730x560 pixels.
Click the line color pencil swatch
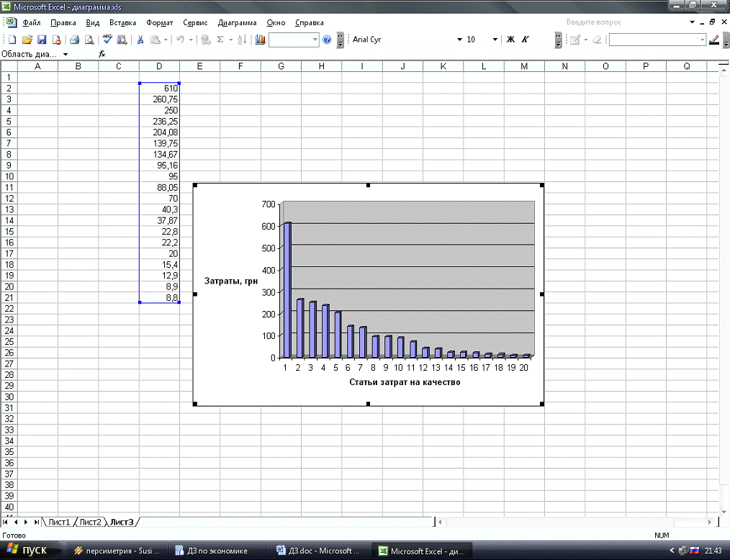click(713, 40)
